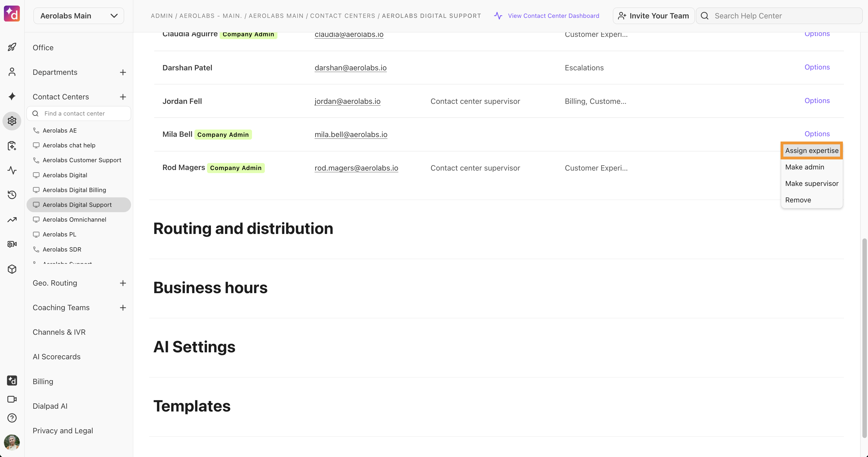Select Make supervisor menu option
Image resolution: width=868 pixels, height=457 pixels.
[x=811, y=183]
